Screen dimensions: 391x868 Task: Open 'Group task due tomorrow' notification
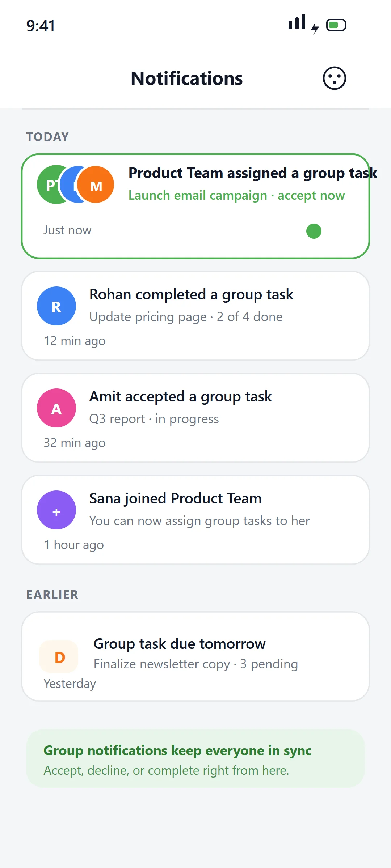click(x=195, y=656)
